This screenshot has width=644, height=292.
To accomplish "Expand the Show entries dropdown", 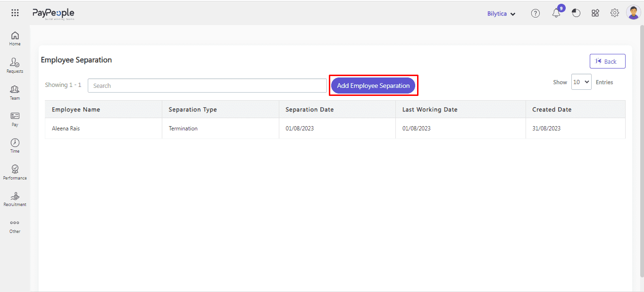I will click(581, 82).
